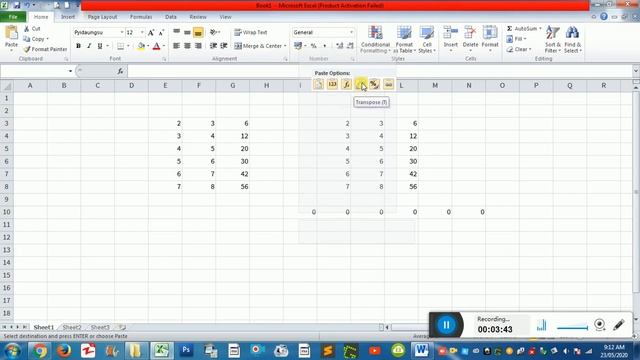Switch to the Formulas tab

[x=141, y=17]
